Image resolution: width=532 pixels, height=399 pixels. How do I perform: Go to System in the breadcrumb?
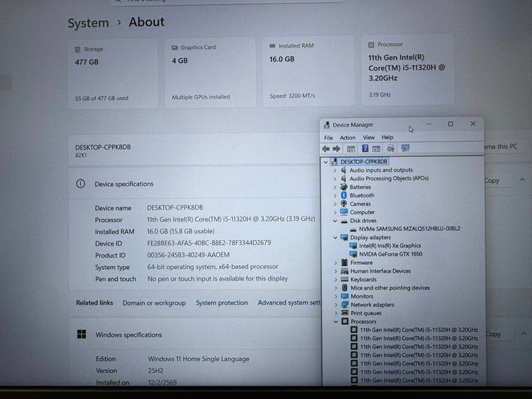(88, 23)
